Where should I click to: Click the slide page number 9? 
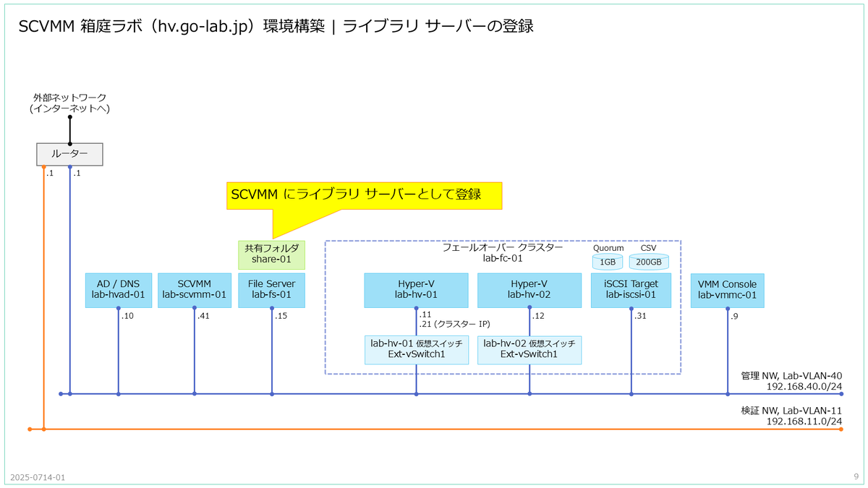point(856,476)
